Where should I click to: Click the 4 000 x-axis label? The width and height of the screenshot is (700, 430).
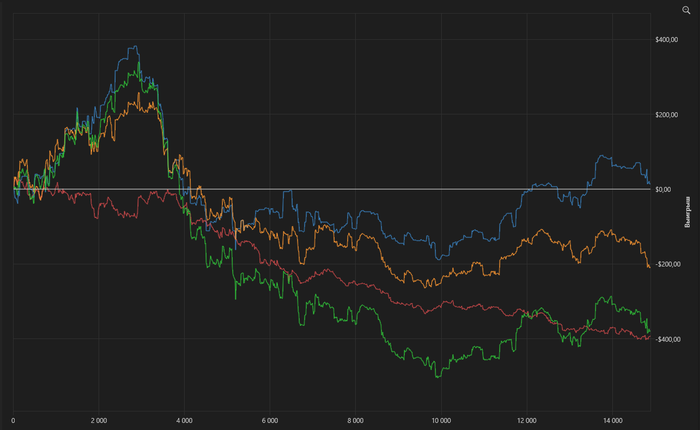pyautogui.click(x=184, y=420)
